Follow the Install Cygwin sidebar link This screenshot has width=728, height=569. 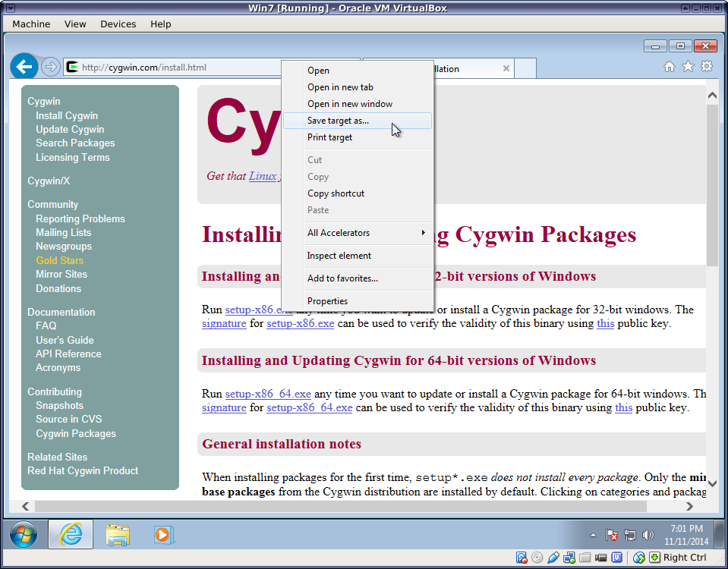(x=67, y=115)
